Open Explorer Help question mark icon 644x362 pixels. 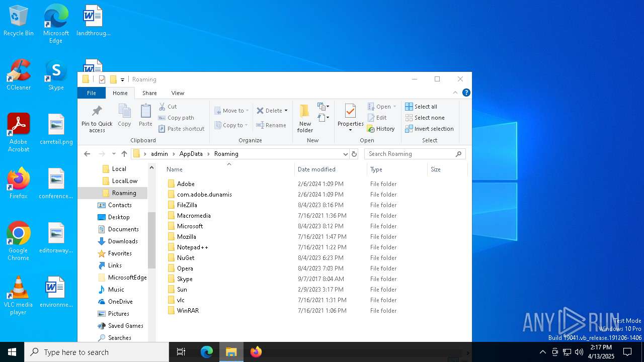coord(466,93)
